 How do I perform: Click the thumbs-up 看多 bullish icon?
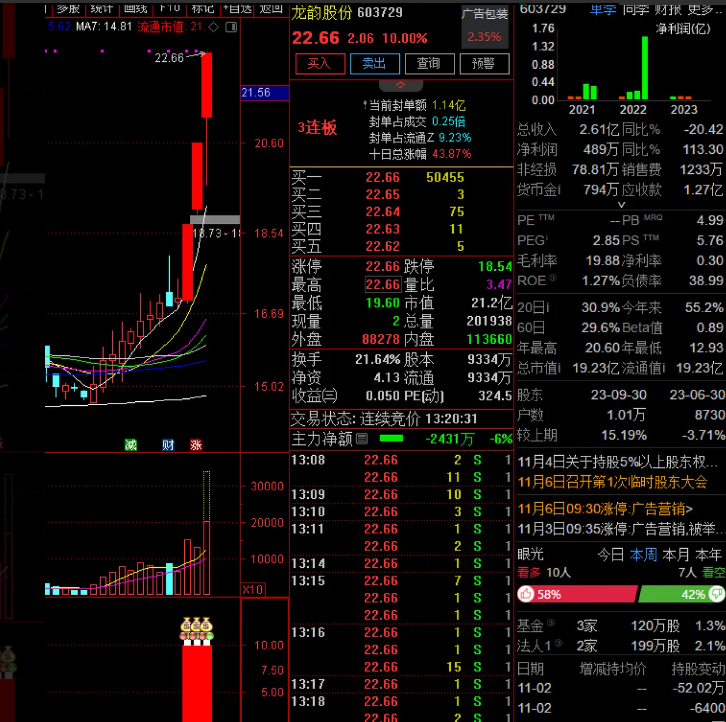[x=526, y=594]
